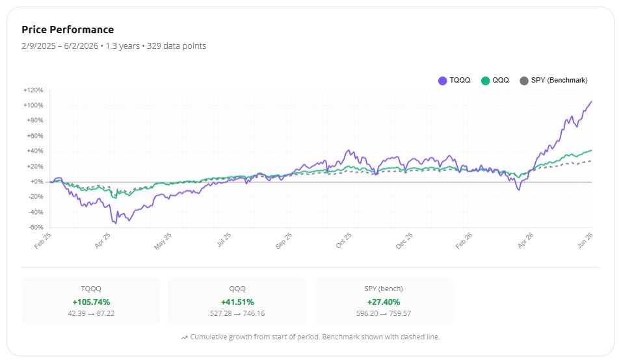Click the +100% y-axis label
This screenshot has height=364, width=621.
click(33, 105)
